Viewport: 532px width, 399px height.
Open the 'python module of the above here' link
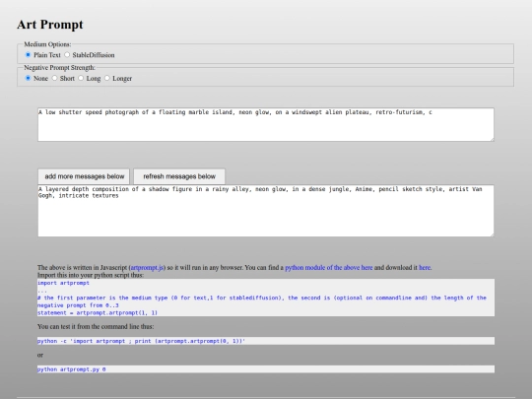coord(329,267)
